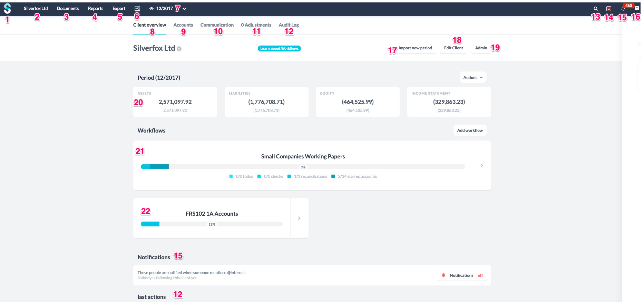Click the Learn about Workflows badge
The width and height of the screenshot is (644, 302).
279,49
